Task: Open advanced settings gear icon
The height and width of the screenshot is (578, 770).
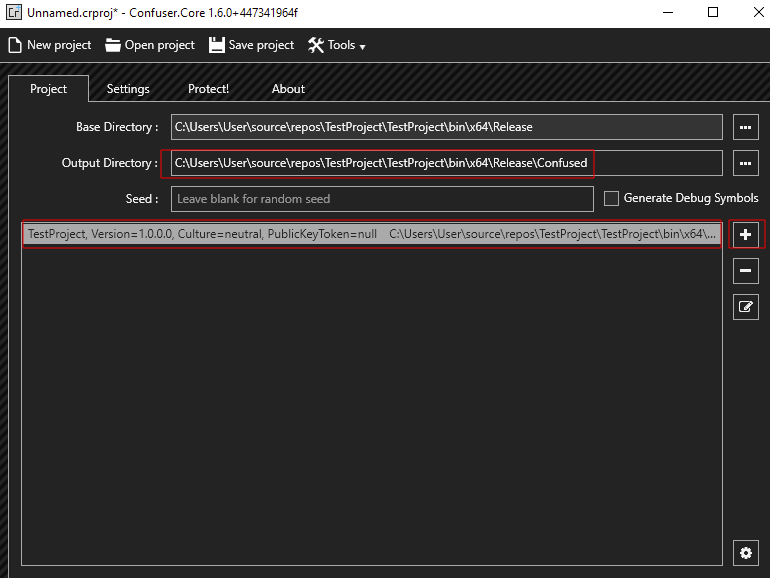Action: tap(745, 553)
